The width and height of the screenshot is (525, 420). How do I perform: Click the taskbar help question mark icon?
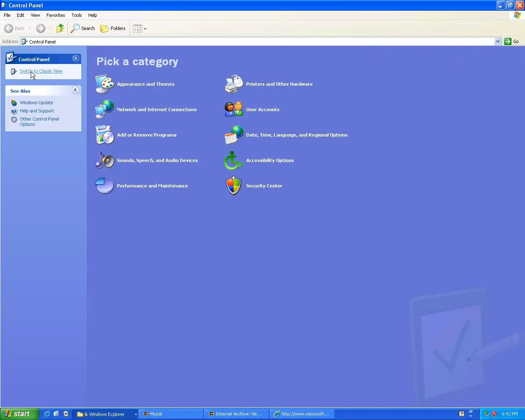(461, 414)
